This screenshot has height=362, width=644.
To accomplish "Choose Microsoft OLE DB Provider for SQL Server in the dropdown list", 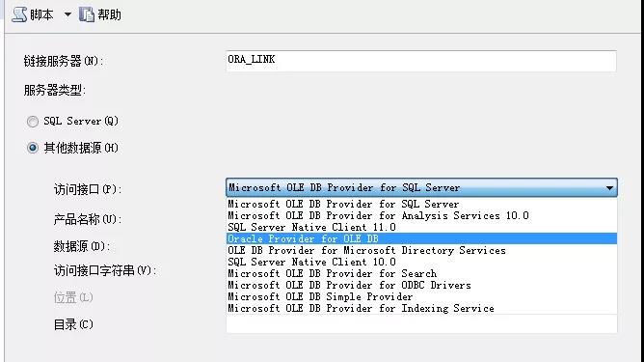I will point(421,204).
